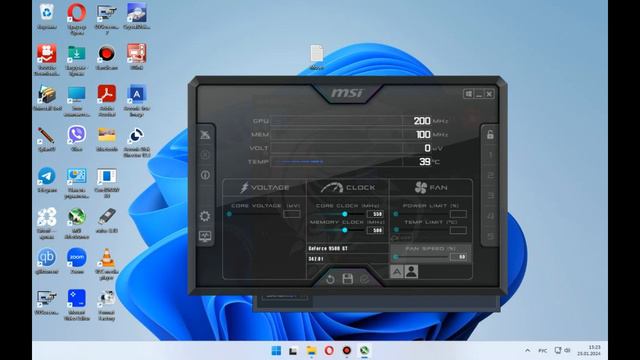Select profile slot 3
The width and height of the screenshot is (640, 360).
tap(490, 196)
